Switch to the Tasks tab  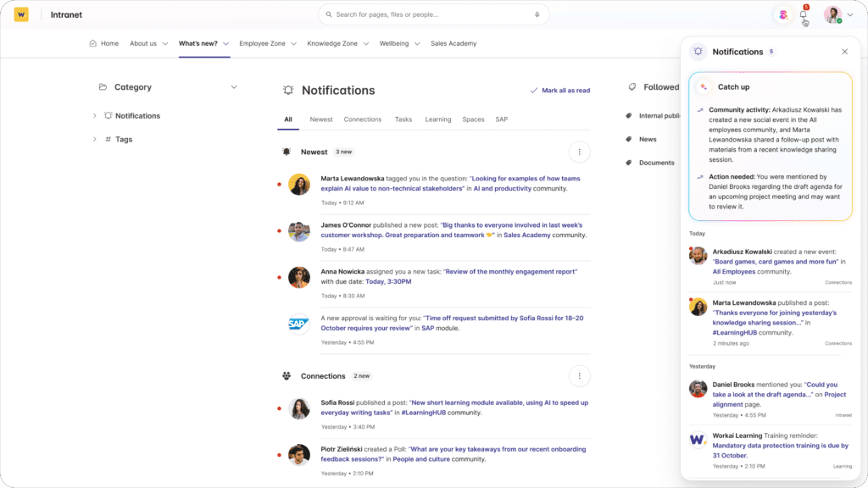pos(403,119)
